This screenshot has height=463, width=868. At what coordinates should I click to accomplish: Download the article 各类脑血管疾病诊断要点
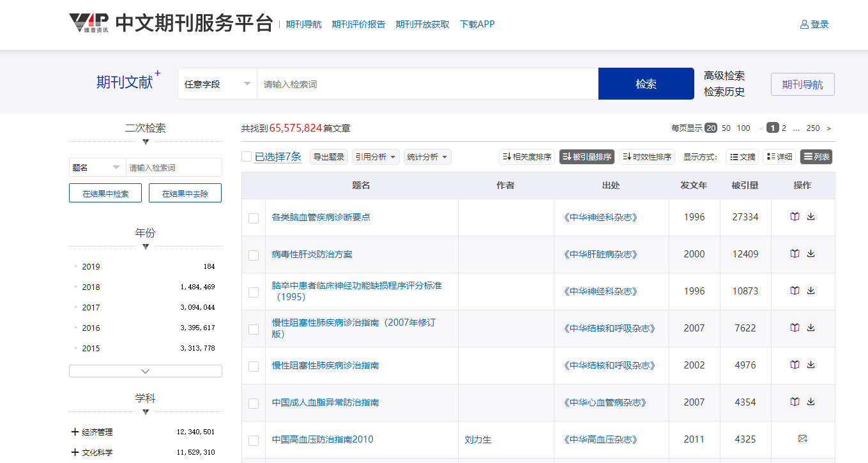pyautogui.click(x=811, y=216)
